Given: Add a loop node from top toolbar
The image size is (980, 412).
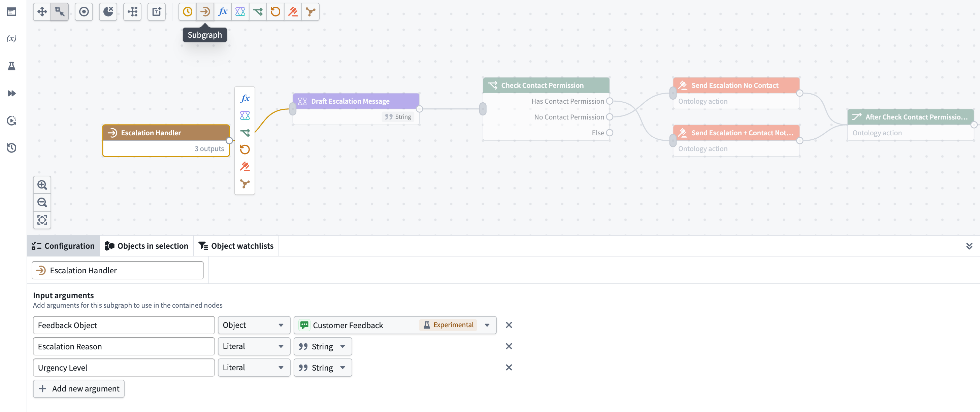Looking at the screenshot, I should tap(275, 12).
